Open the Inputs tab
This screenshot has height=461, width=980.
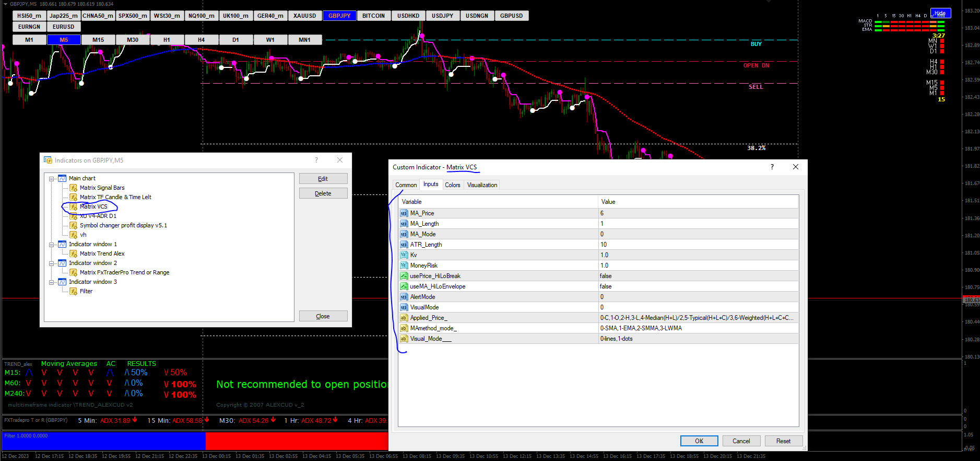tap(431, 184)
